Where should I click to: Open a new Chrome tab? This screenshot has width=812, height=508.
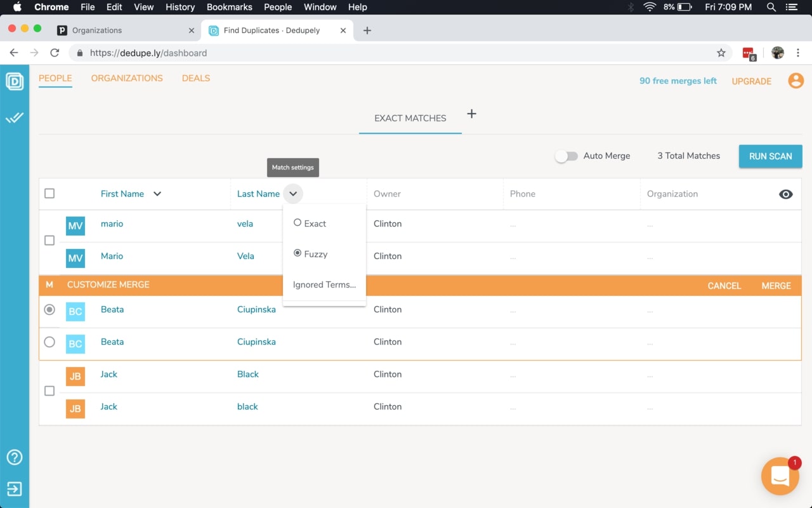pyautogui.click(x=367, y=30)
